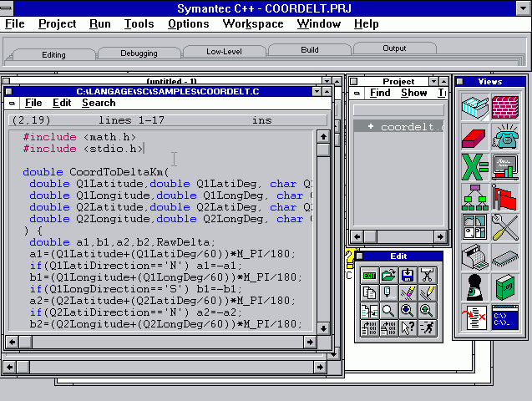The height and width of the screenshot is (401, 532).
Task: Open the Search menu in the source editor
Action: (x=99, y=103)
